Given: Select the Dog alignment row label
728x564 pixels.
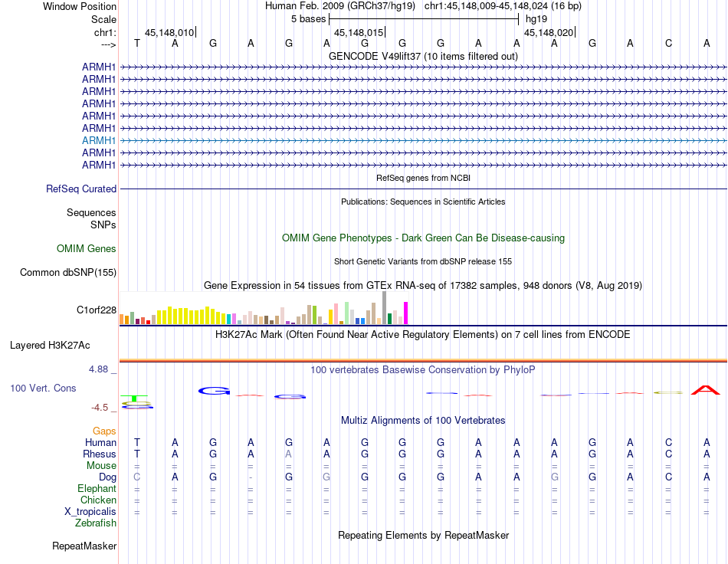Looking at the screenshot, I should [x=107, y=477].
